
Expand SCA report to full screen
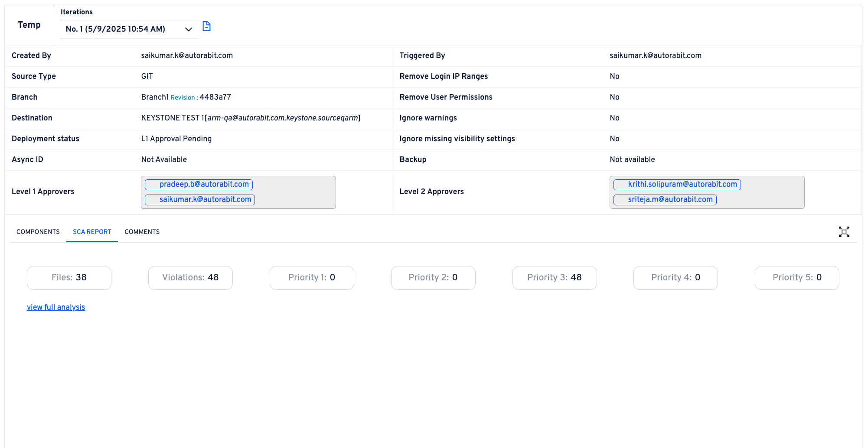click(x=844, y=232)
